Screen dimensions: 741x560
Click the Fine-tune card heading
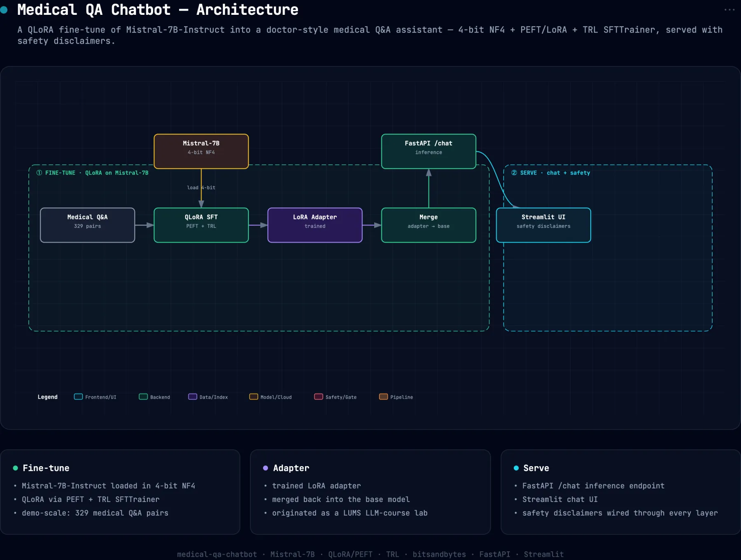pos(46,468)
